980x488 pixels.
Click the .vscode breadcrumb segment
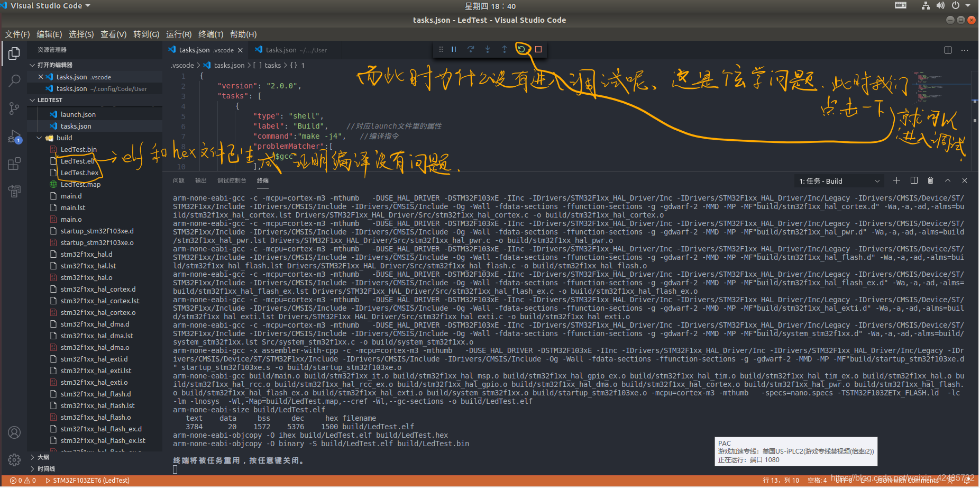[x=182, y=65]
